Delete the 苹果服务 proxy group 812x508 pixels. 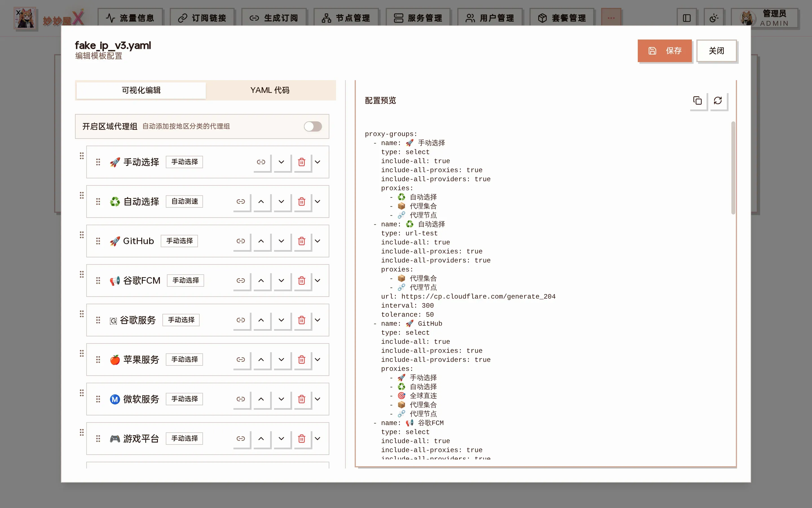click(x=302, y=360)
